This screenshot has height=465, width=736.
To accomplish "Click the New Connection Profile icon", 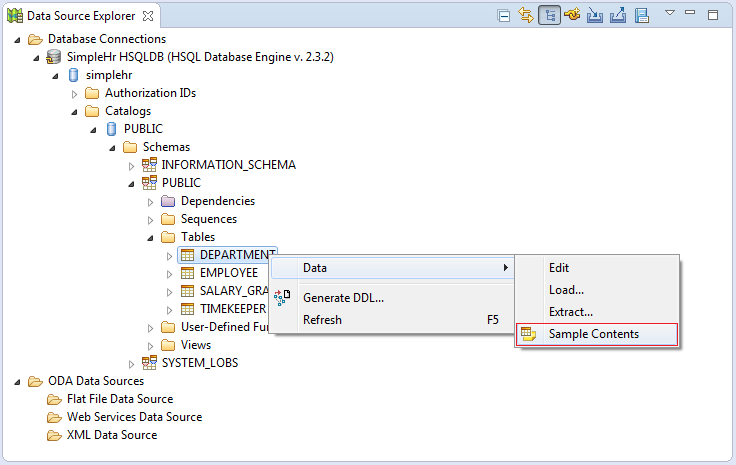I will click(572, 15).
